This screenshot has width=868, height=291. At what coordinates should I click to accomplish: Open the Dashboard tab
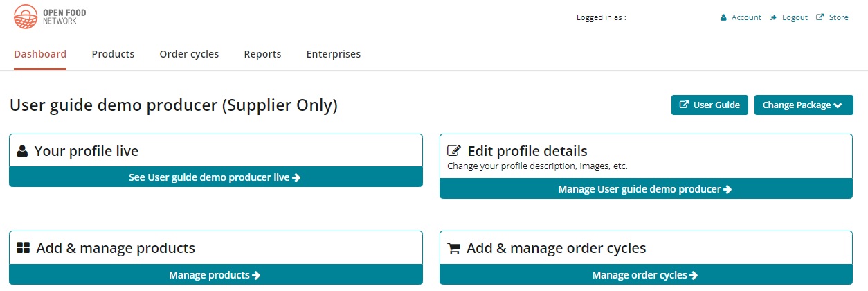point(40,54)
